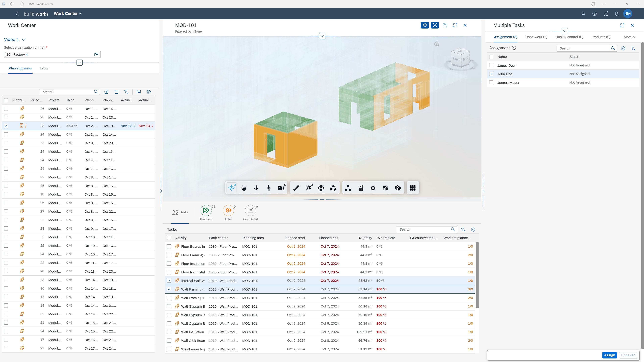This screenshot has width=644, height=362.
Task: Uncheck the John Doe assignment checkbox
Action: [x=491, y=74]
